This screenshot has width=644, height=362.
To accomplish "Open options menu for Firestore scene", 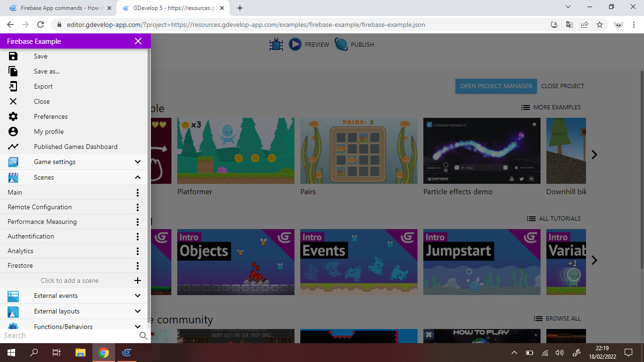I will [x=138, y=265].
